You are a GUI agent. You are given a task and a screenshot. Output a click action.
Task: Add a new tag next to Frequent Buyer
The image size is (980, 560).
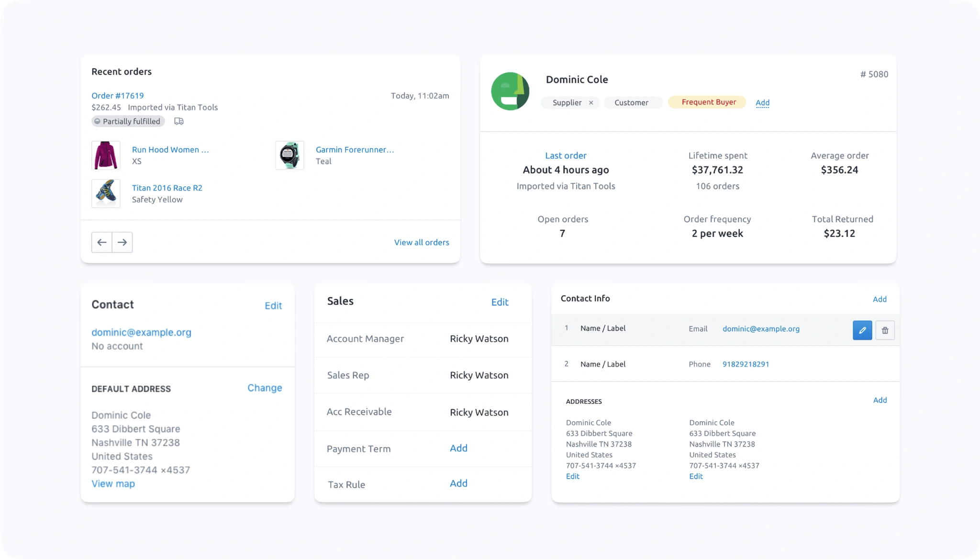click(762, 102)
